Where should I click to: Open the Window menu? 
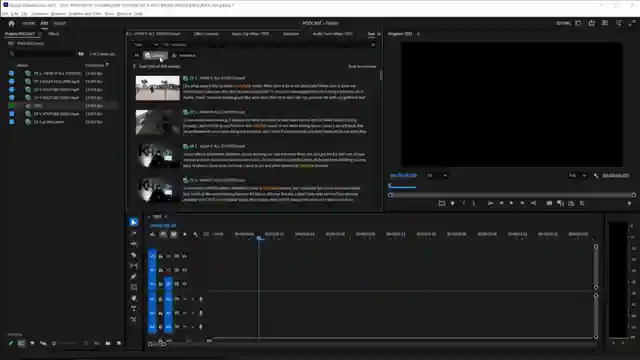click(x=124, y=14)
